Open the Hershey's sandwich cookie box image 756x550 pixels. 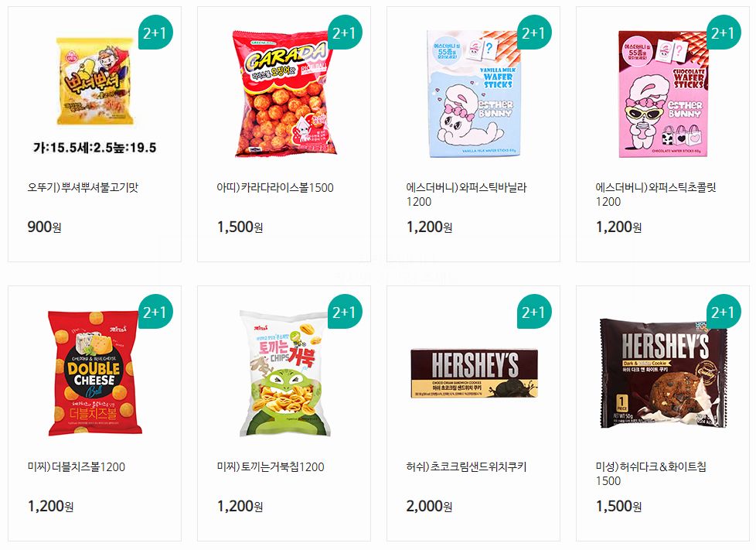pos(474,373)
